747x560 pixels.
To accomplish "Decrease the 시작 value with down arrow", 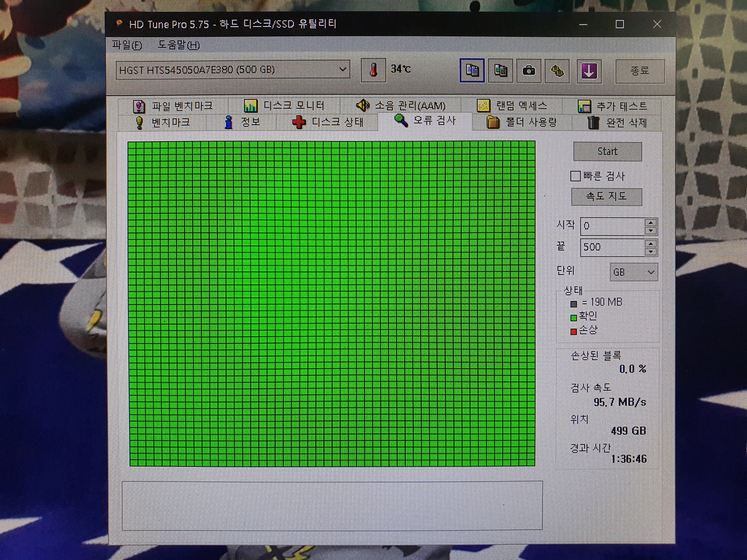I will click(650, 231).
